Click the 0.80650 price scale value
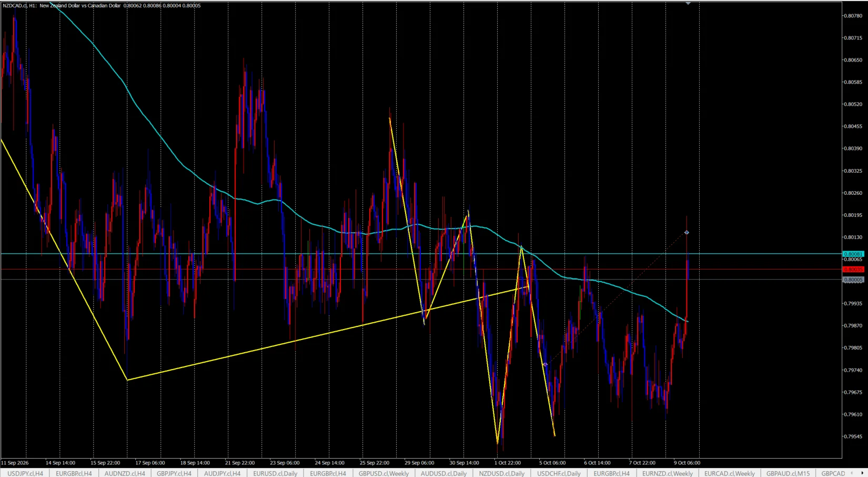This screenshot has height=477, width=868. 853,60
